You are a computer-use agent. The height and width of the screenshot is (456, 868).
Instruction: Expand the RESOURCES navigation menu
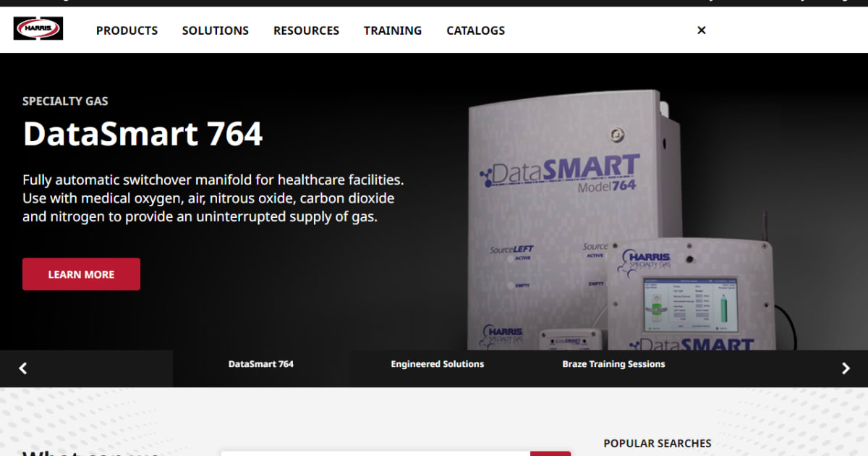pos(306,30)
